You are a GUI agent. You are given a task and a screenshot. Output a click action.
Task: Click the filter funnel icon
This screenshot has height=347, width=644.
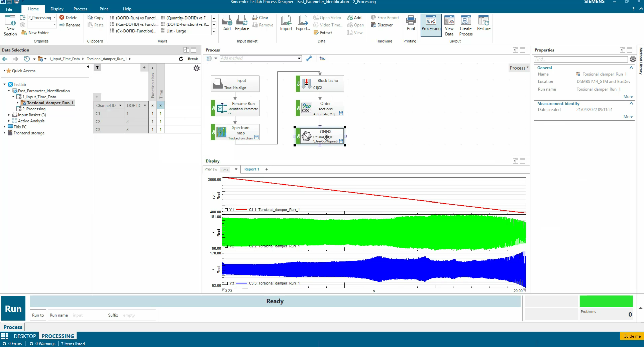point(97,68)
